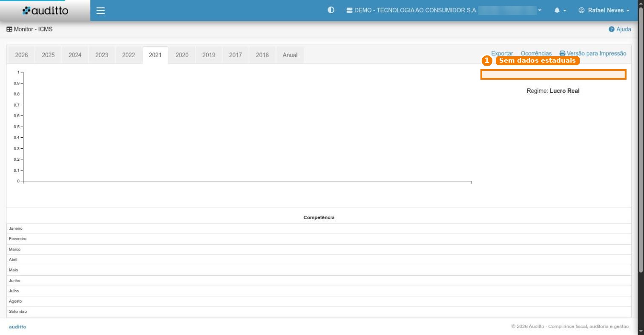The image size is (644, 335).
Task: Open the notifications bell
Action: coord(557,10)
